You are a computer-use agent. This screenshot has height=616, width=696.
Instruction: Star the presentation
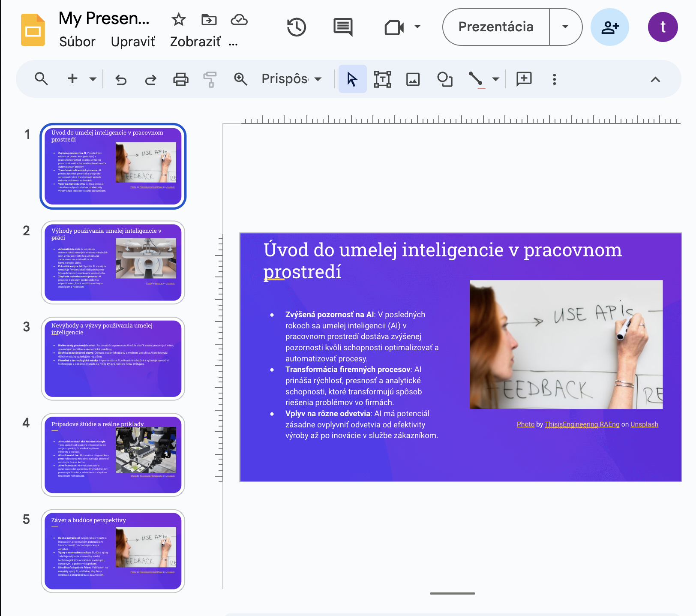[x=178, y=19]
